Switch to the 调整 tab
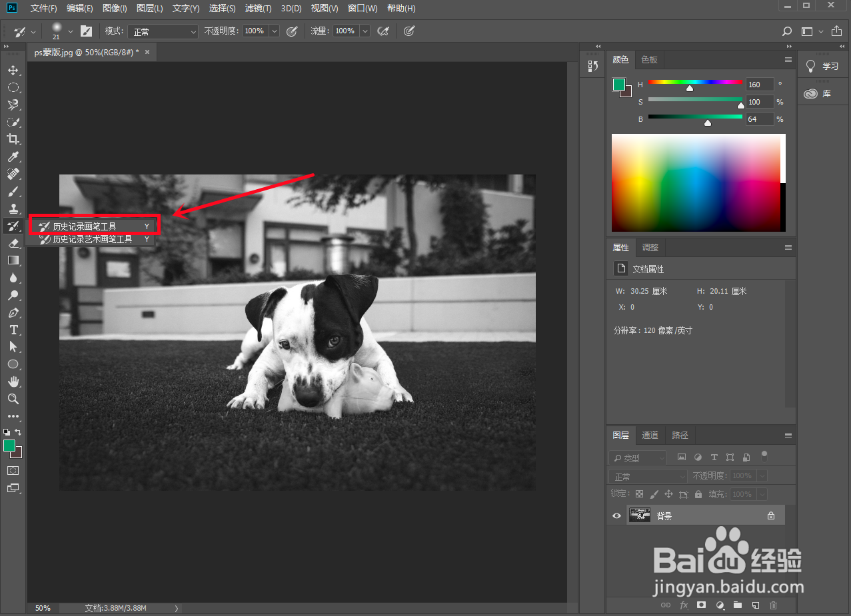Viewport: 851px width, 616px height. click(650, 247)
